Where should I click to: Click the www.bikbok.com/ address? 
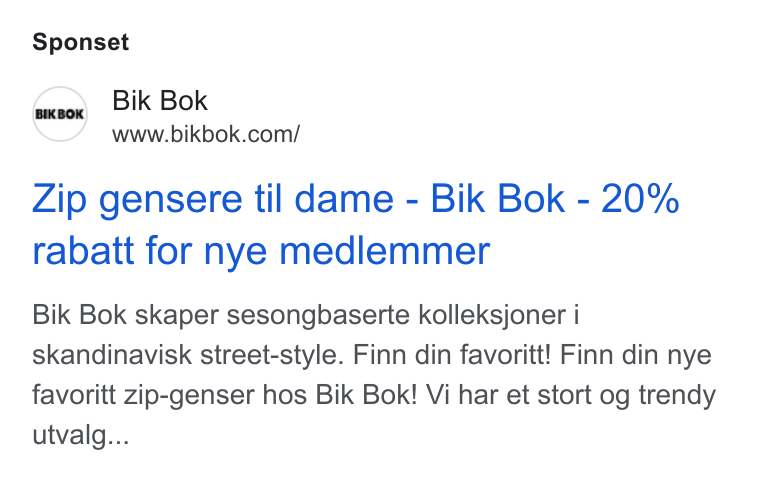206,134
